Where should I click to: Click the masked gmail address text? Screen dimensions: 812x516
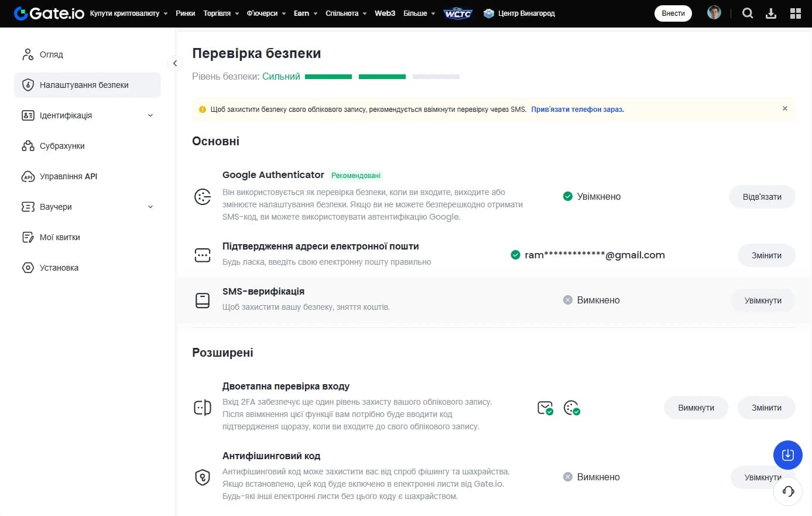point(595,255)
